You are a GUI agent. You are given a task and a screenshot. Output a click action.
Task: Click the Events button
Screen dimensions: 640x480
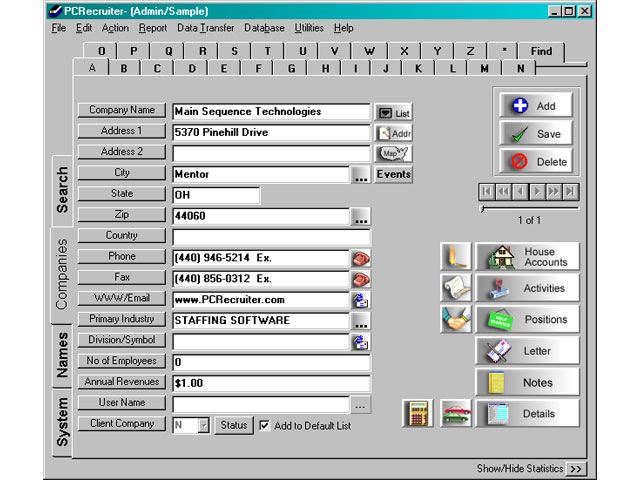393,174
